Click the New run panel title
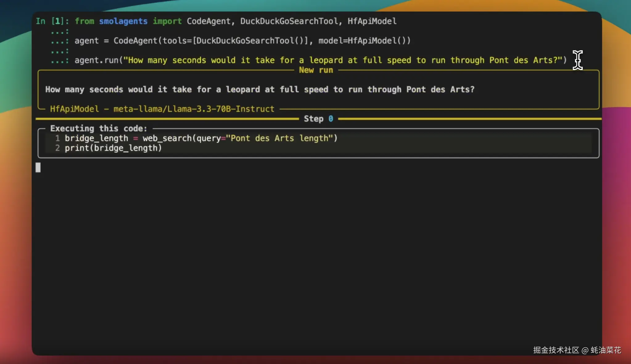Screen dimensions: 631x364 click(316, 70)
